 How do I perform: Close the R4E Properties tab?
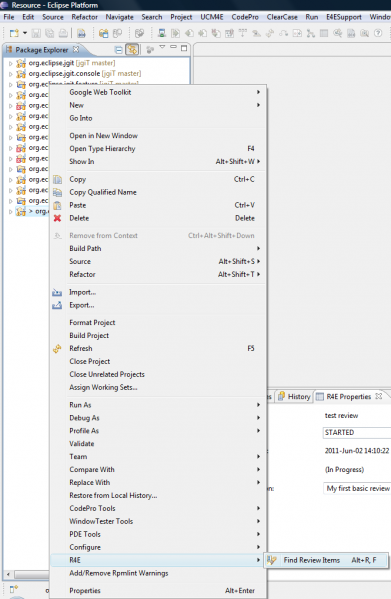tap(378, 397)
